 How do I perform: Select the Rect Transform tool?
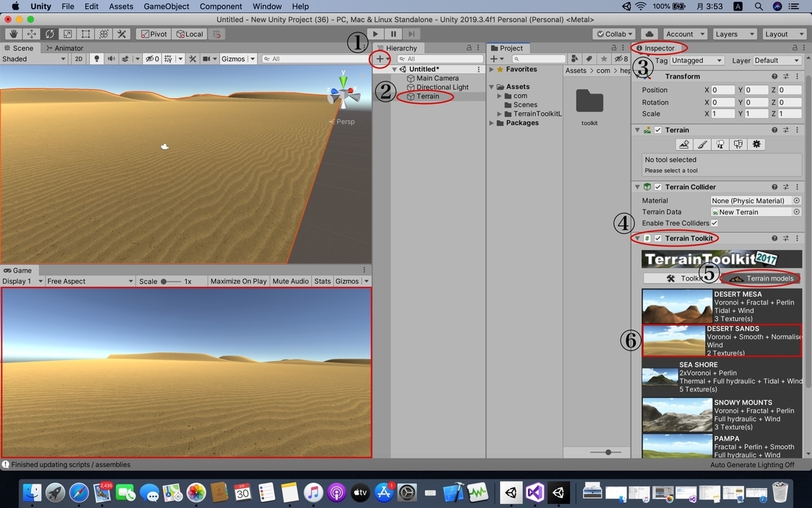86,34
